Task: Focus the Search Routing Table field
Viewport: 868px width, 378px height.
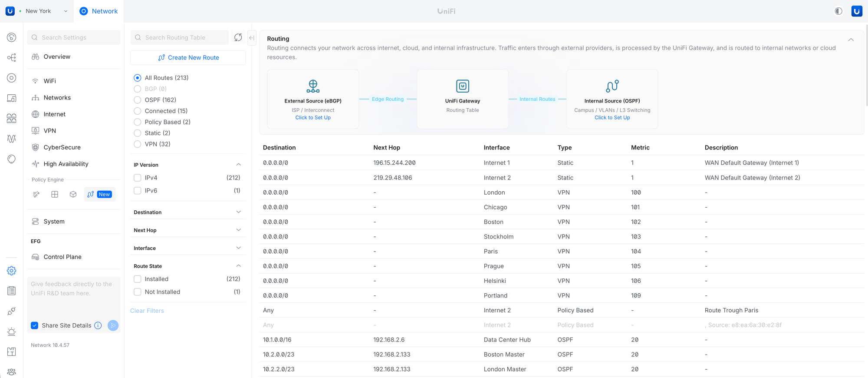Action: point(180,38)
